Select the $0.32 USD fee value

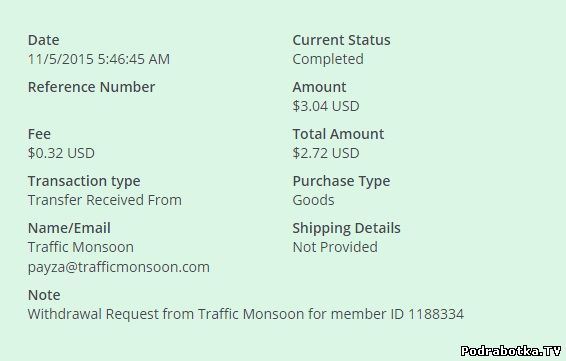(61, 153)
